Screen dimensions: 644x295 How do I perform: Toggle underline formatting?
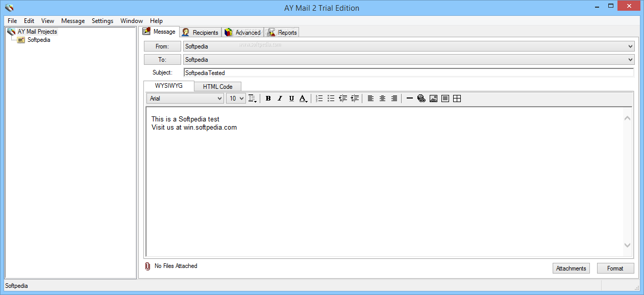(291, 99)
